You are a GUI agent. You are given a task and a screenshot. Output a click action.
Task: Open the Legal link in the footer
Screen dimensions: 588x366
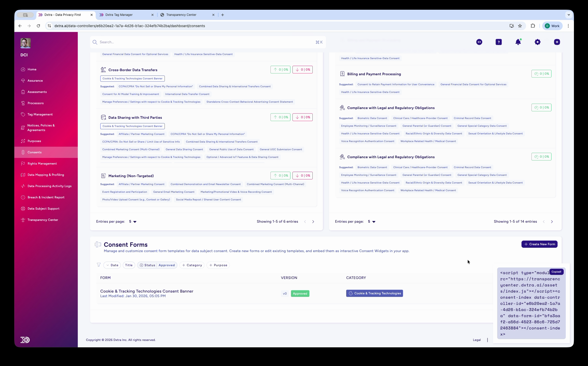click(476, 340)
